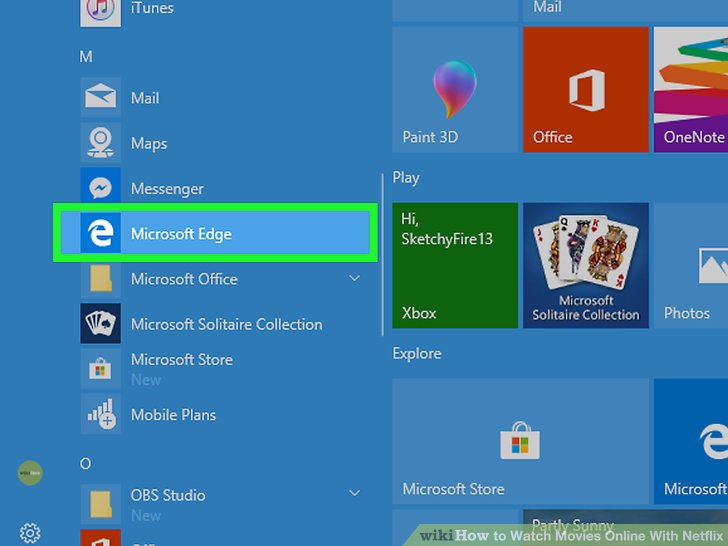This screenshot has width=728, height=546.
Task: Open the Partly Sunny weather tile
Action: point(625,527)
